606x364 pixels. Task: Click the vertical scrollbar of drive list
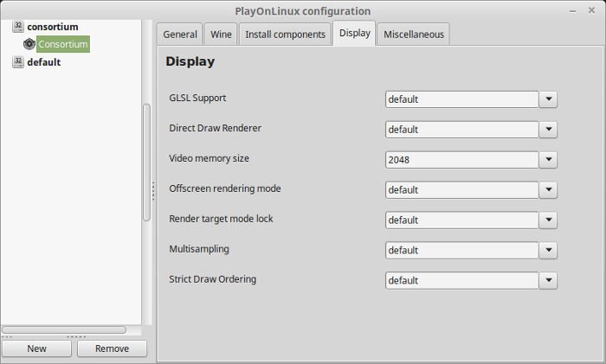point(146,163)
